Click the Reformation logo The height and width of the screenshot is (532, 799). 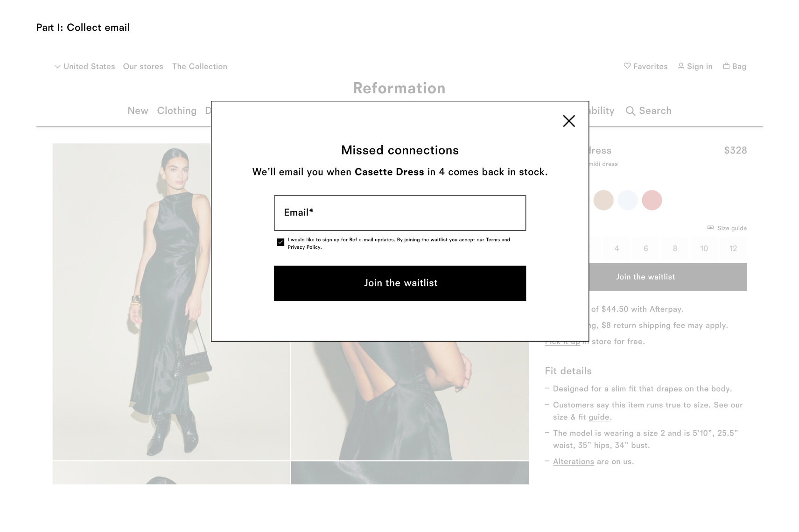pyautogui.click(x=399, y=88)
